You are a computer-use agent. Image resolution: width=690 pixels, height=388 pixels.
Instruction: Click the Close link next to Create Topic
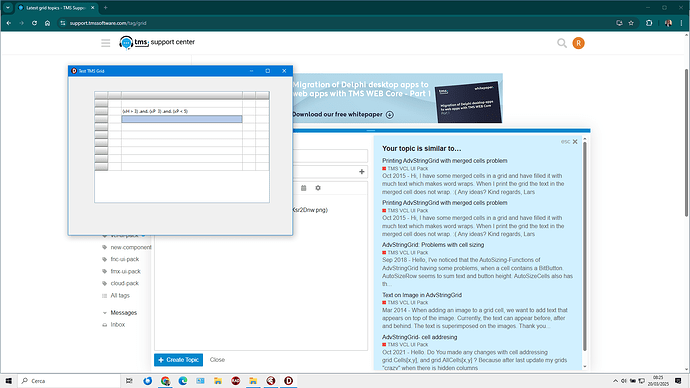pos(217,360)
